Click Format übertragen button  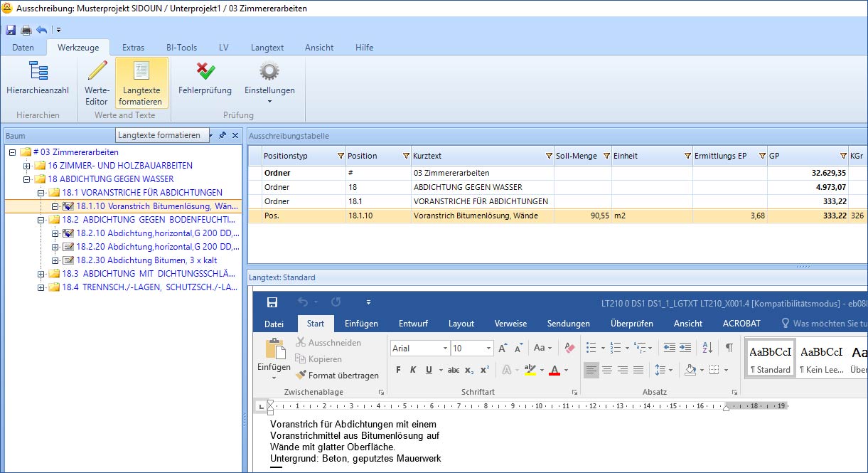[337, 375]
